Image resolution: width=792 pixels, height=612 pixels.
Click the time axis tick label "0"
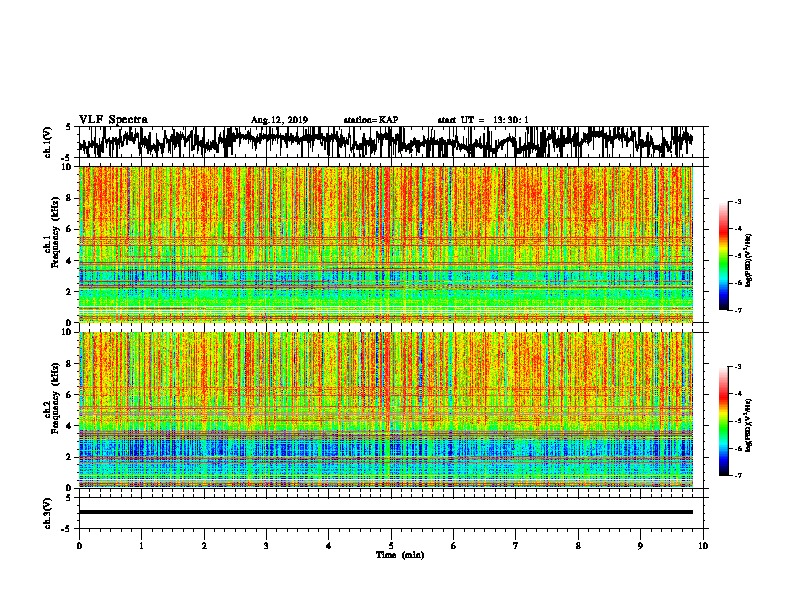79,545
